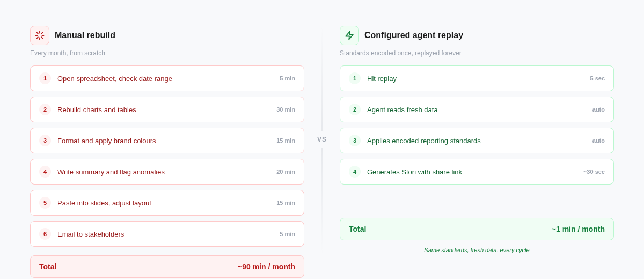Image resolution: width=644 pixels, height=279 pixels.
Task: Click number badge 1 beside Hit replay
Action: [x=355, y=78]
